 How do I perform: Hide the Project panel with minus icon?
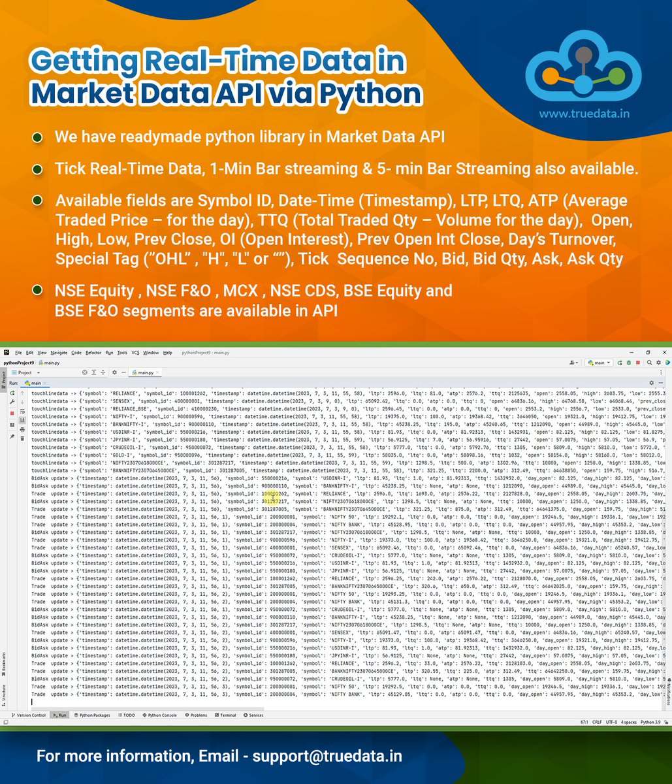point(123,372)
